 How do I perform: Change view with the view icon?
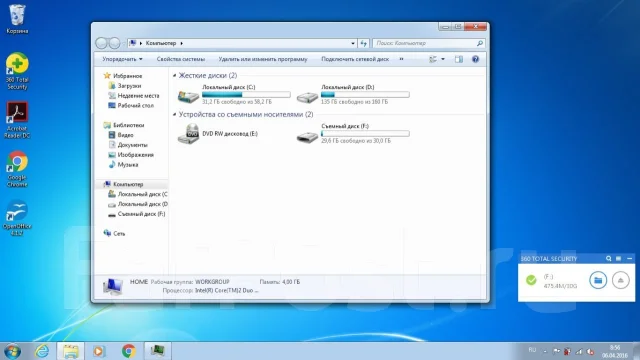tap(433, 59)
